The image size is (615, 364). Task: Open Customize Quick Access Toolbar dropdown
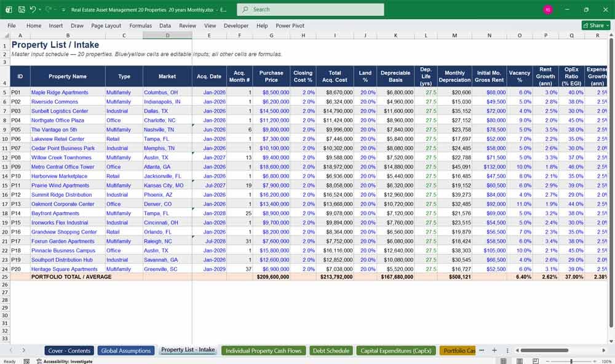[63, 10]
